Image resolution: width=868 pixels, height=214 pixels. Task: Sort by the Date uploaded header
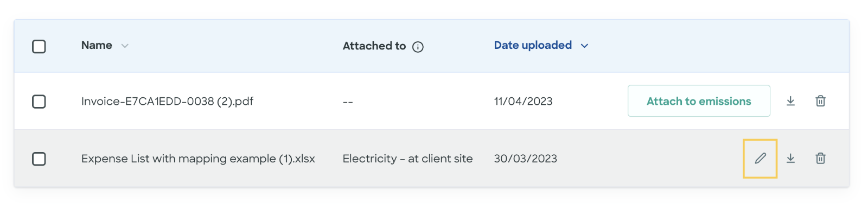point(533,45)
